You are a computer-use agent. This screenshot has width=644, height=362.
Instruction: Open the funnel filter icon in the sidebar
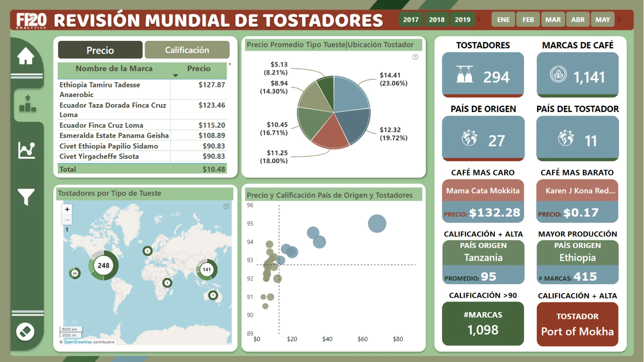pyautogui.click(x=26, y=197)
